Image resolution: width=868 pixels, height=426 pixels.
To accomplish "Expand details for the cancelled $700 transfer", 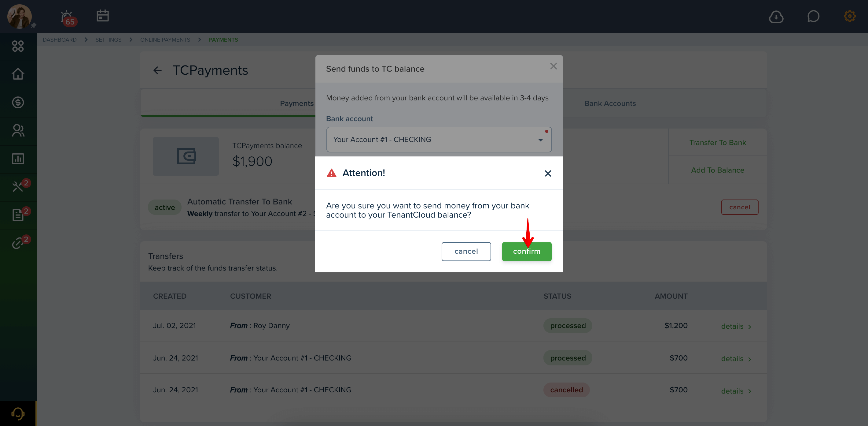I will 736,391.
